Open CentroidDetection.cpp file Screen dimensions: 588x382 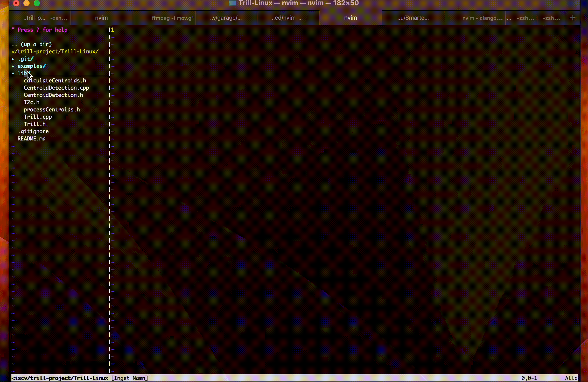tap(56, 88)
